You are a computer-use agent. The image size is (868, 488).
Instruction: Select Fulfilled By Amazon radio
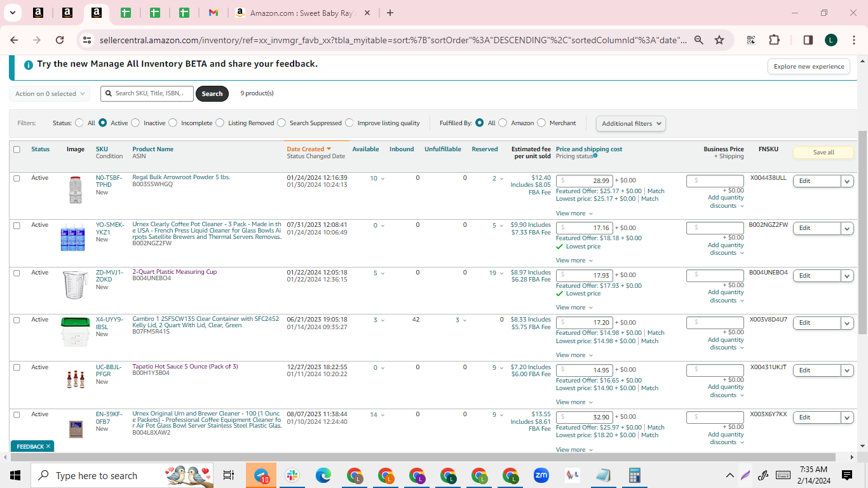[x=503, y=123]
